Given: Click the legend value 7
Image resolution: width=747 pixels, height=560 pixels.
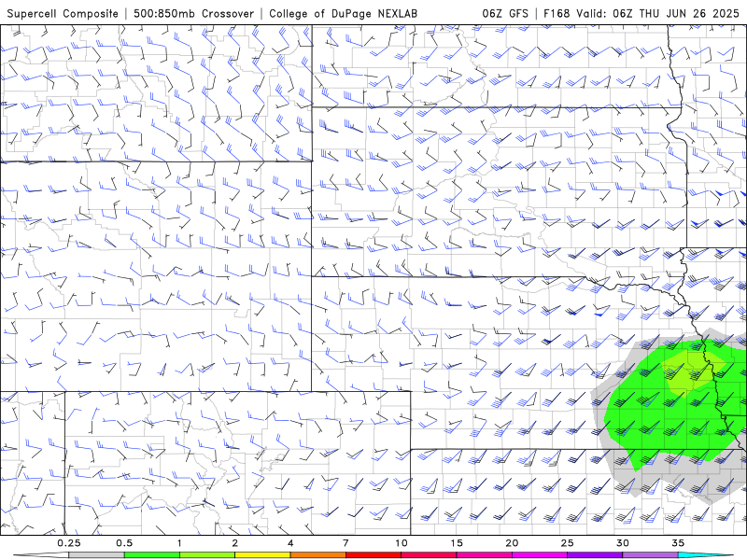Looking at the screenshot, I should pyautogui.click(x=345, y=543).
